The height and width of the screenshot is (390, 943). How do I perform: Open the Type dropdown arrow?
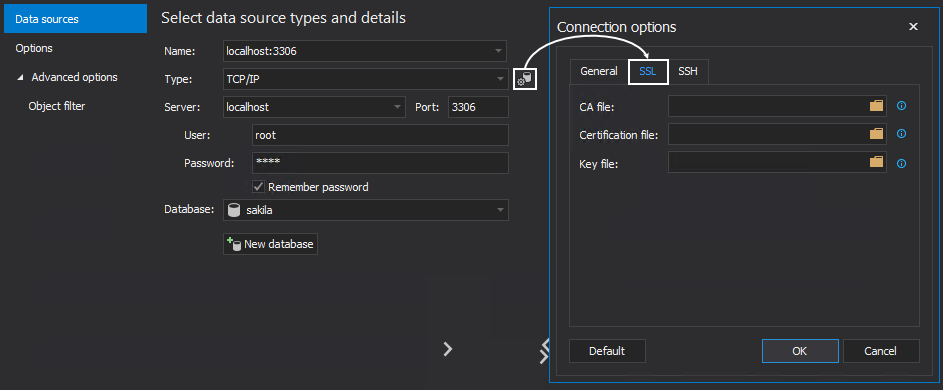tap(500, 79)
